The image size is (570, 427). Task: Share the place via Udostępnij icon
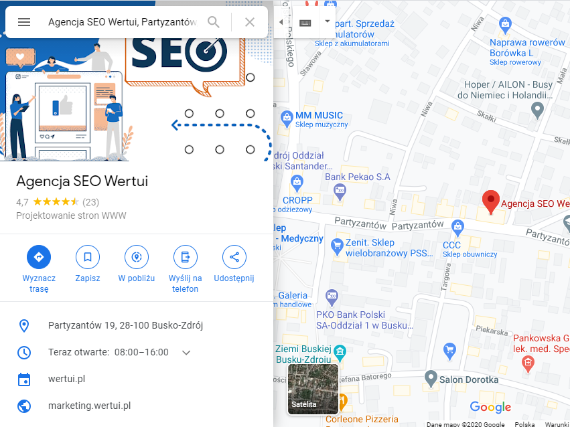(234, 257)
